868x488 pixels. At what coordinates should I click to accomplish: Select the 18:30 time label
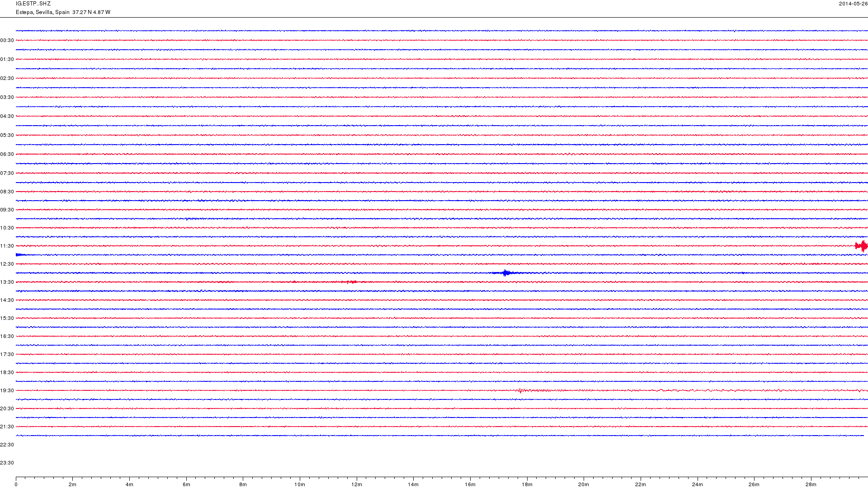tap(7, 373)
